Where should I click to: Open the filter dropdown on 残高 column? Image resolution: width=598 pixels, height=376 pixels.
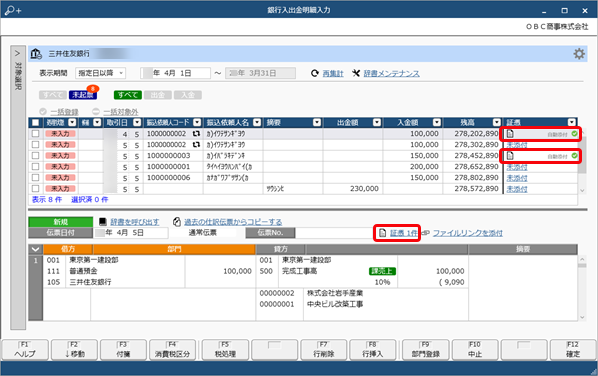click(497, 122)
